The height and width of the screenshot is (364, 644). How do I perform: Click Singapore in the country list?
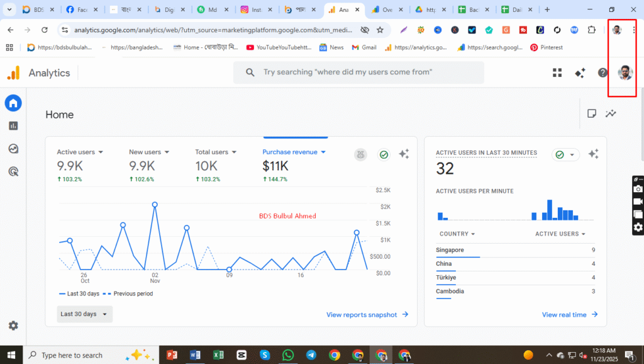click(x=450, y=250)
